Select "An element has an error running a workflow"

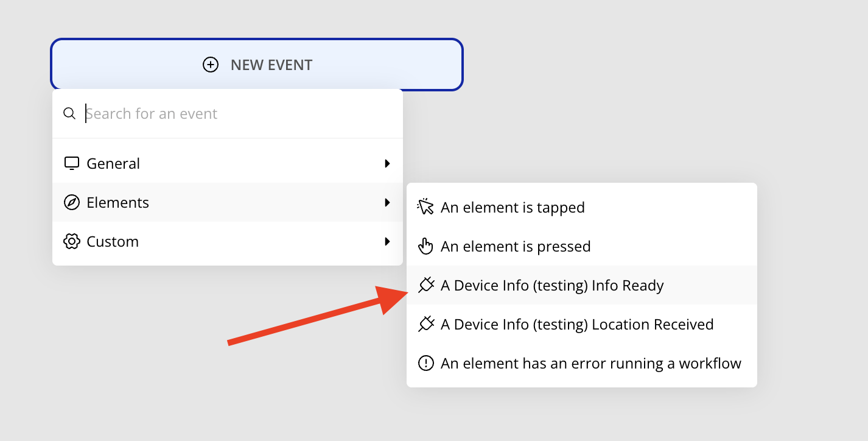pyautogui.click(x=591, y=363)
